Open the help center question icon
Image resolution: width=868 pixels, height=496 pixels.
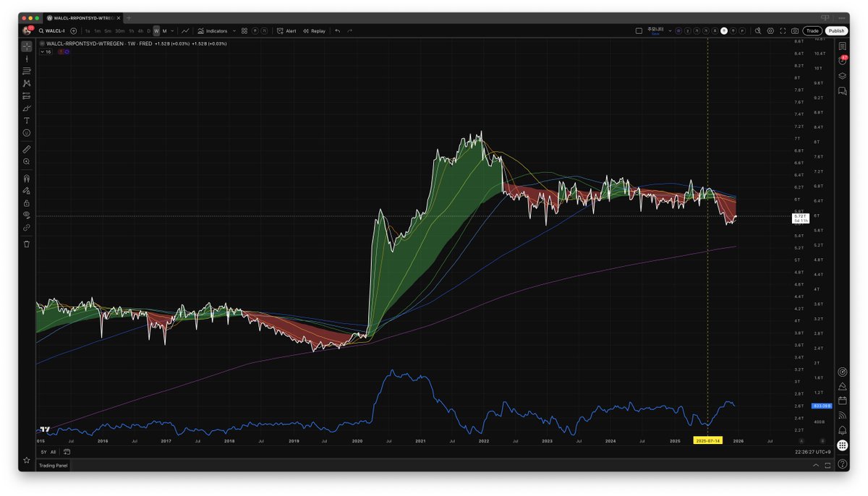843,465
